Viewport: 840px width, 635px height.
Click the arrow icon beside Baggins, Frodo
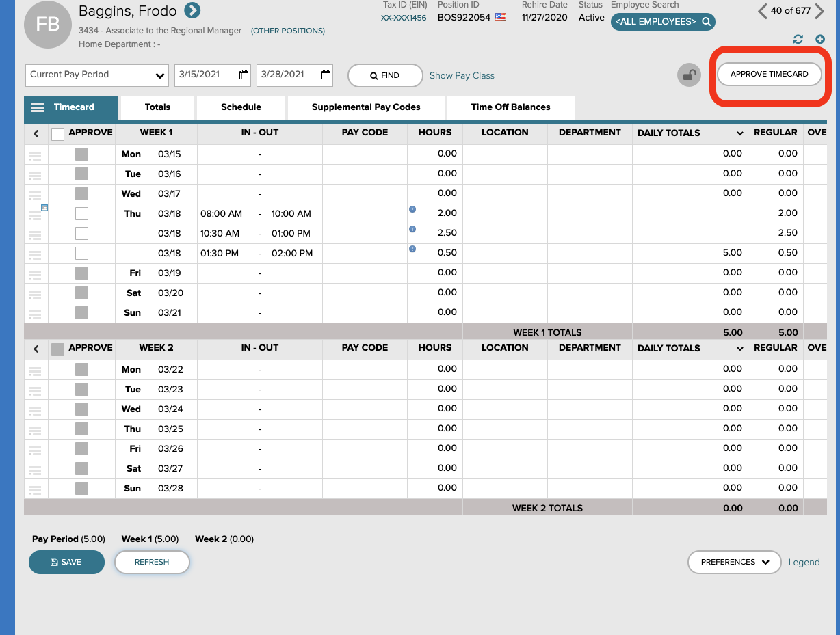tap(192, 10)
